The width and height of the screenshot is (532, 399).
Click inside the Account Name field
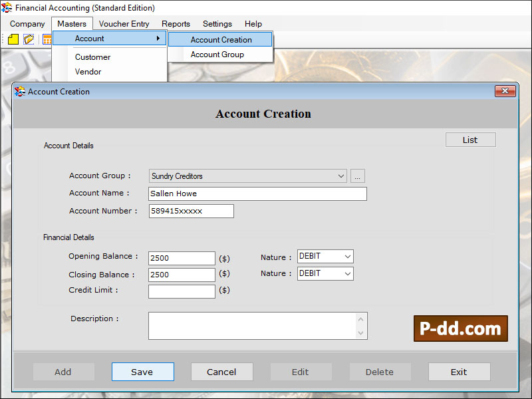point(257,194)
